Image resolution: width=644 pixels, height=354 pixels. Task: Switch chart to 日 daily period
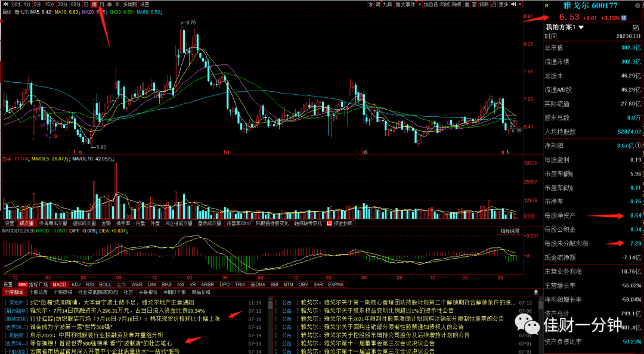pos(86,4)
